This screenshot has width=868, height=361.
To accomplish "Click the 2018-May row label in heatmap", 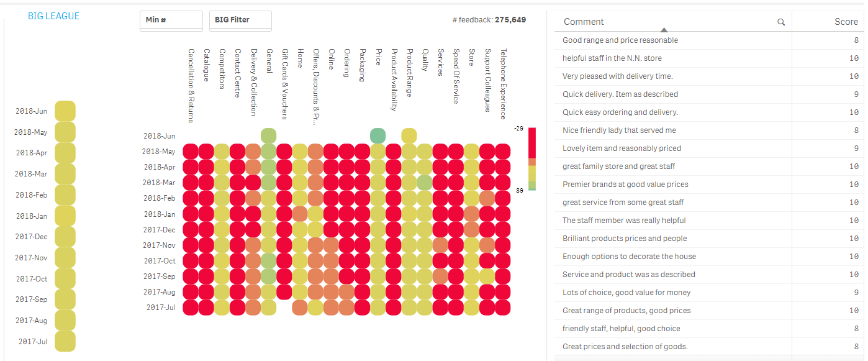I will pyautogui.click(x=158, y=152).
